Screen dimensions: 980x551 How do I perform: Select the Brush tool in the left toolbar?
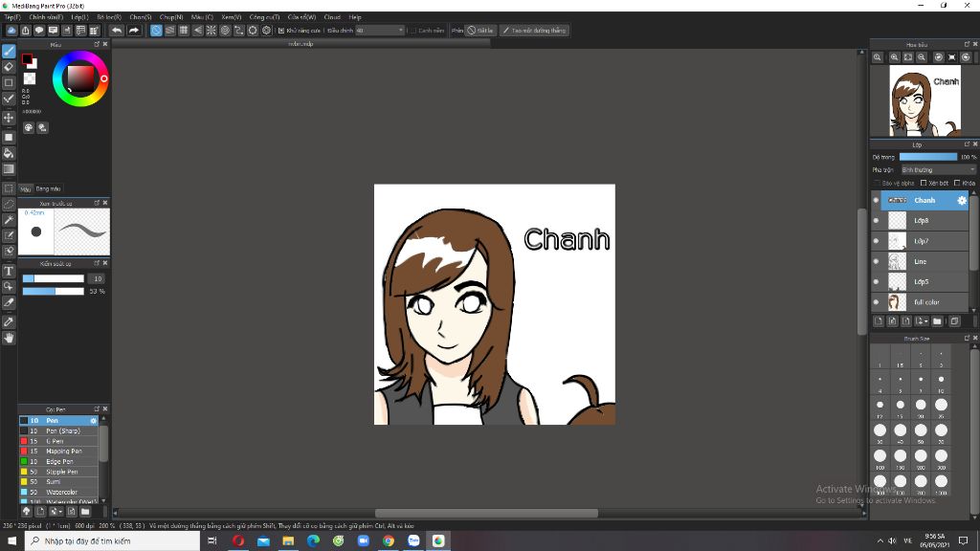9,52
